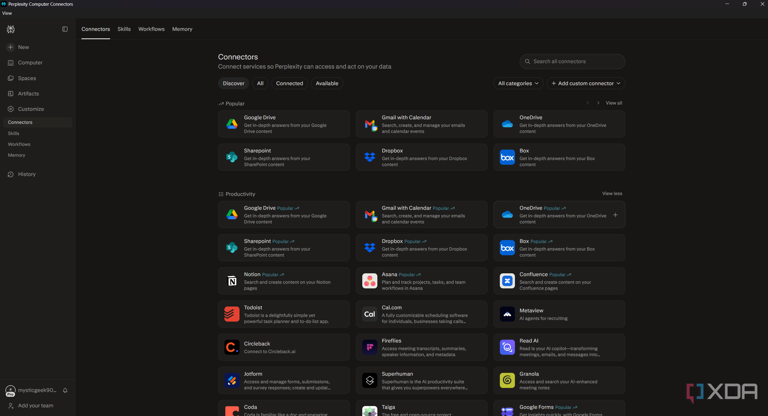Collapse Productivity with View less
This screenshot has height=416, width=768.
pos(612,194)
